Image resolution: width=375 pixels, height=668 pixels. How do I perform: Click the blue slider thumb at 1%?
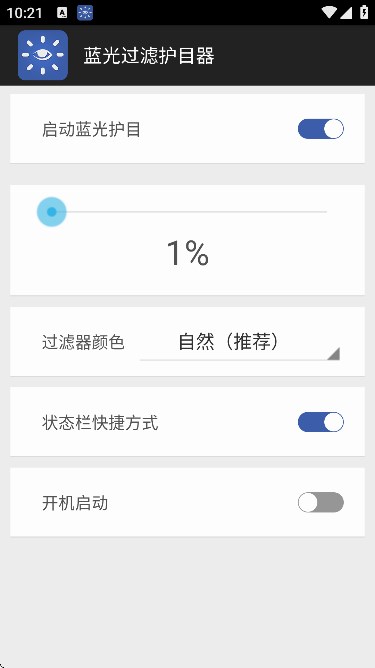click(52, 212)
